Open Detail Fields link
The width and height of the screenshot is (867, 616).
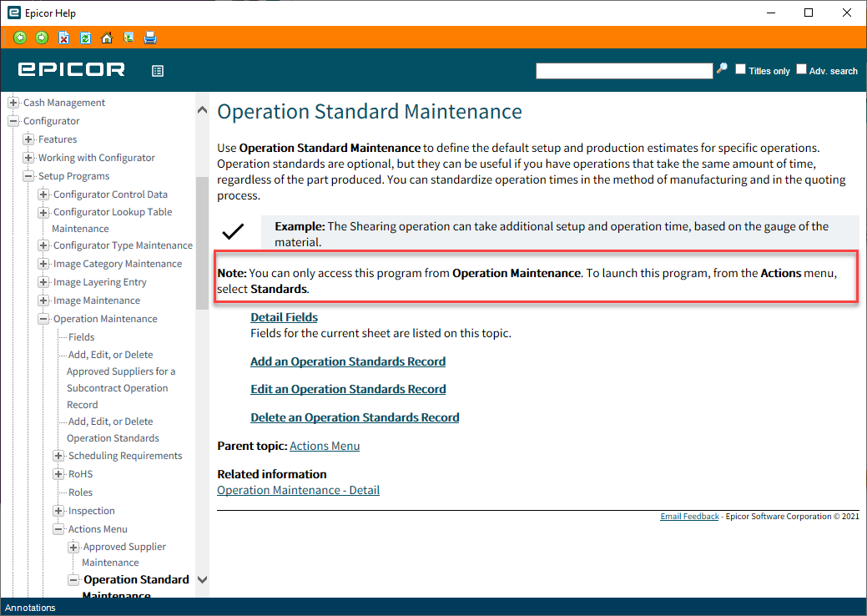tap(285, 317)
